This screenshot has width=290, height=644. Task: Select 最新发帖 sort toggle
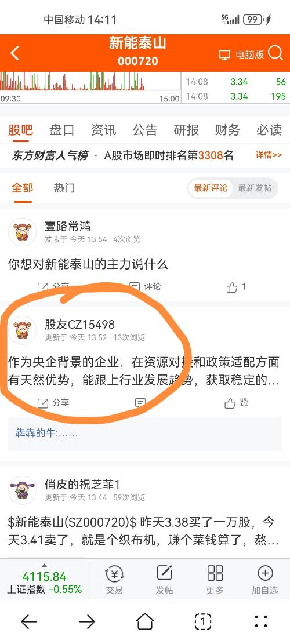pyautogui.click(x=255, y=188)
